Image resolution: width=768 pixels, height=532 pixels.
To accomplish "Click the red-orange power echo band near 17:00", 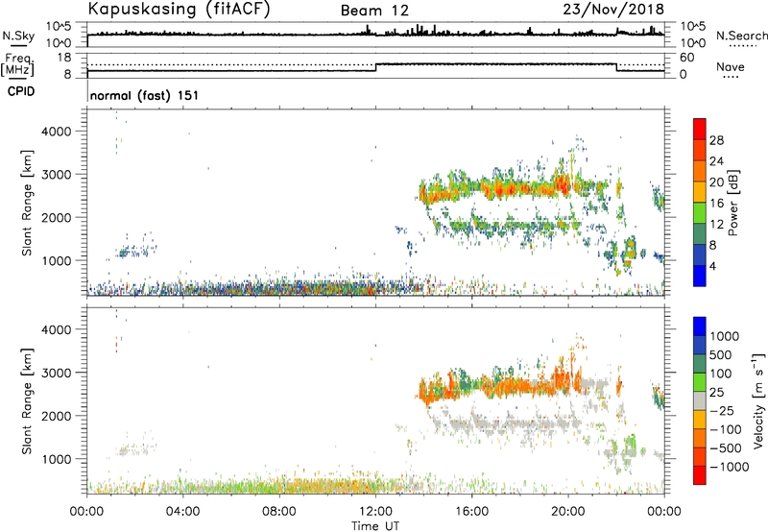I will [505, 189].
